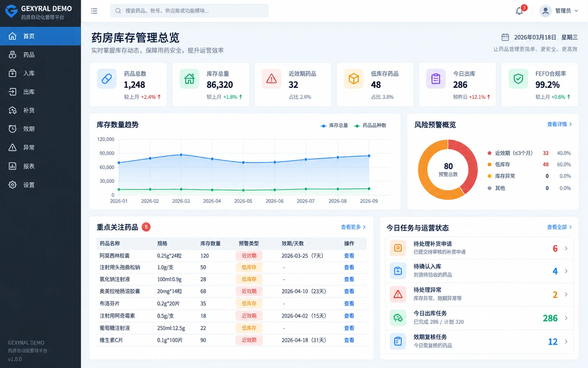Click the 2026-03 blue data point

pos(181,155)
